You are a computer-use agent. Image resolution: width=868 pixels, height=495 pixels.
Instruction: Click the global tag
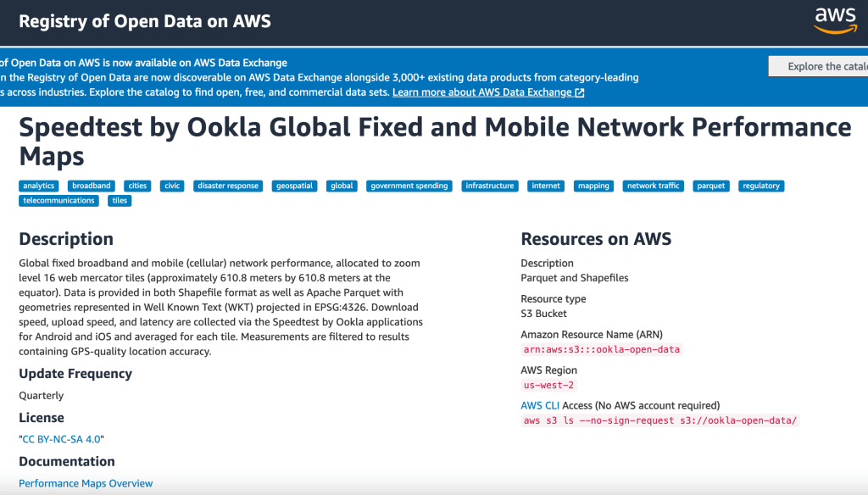pos(342,186)
